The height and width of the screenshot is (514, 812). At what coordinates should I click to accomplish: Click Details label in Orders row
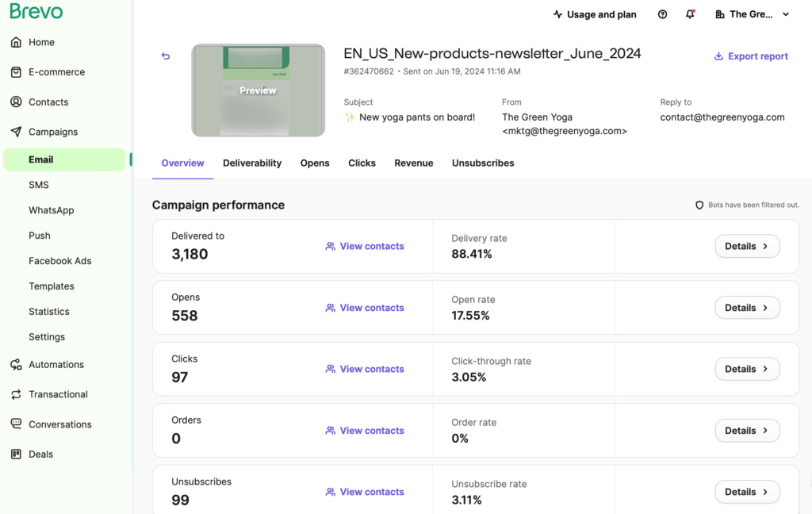click(x=740, y=431)
